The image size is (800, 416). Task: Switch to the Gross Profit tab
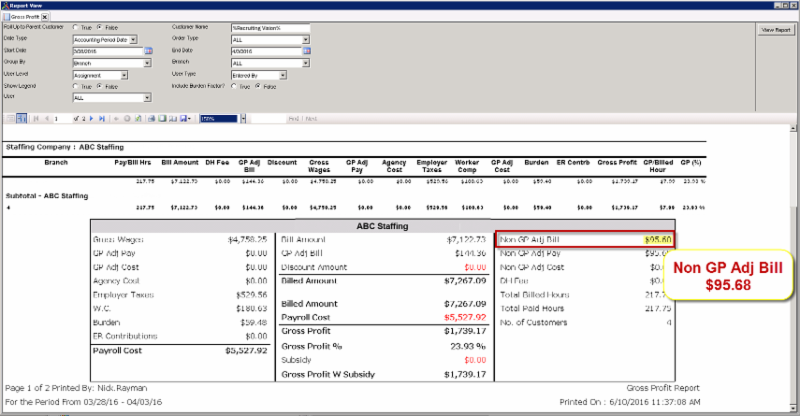(x=25, y=17)
